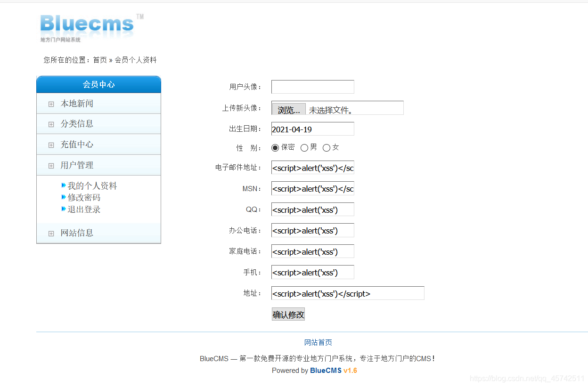Expand the 充值中心 plus icon
588x387 pixels.
tap(51, 145)
